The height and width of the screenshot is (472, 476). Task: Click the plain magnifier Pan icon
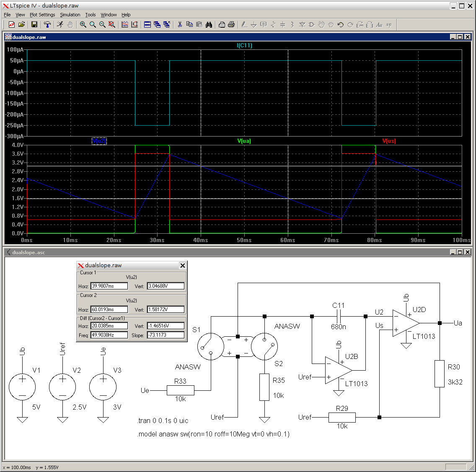click(93, 25)
